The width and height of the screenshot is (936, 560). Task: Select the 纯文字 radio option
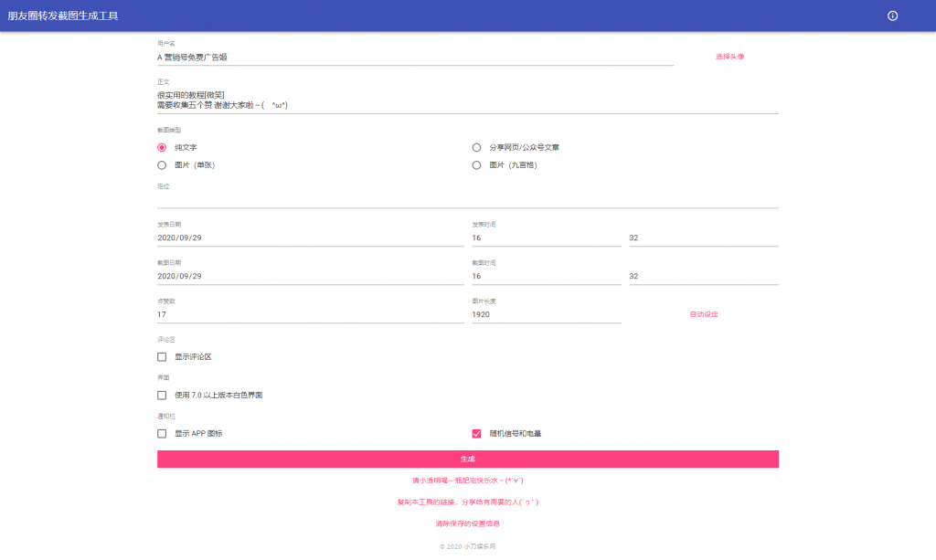point(162,147)
